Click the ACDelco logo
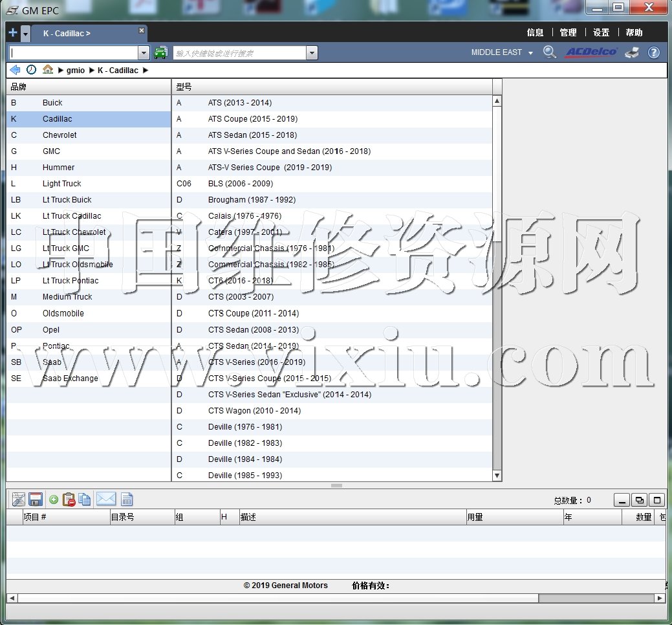 pos(591,52)
